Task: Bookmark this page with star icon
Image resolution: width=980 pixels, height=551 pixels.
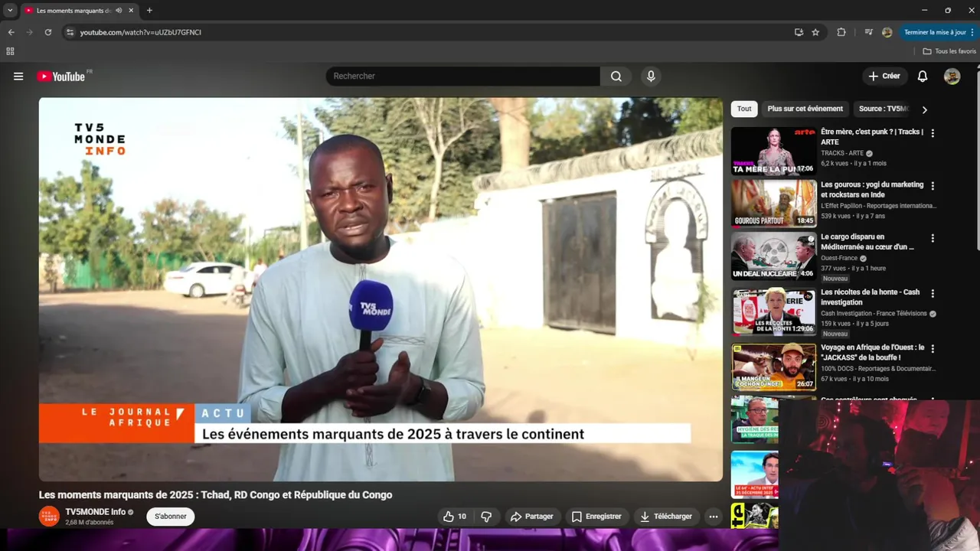Action: point(815,32)
